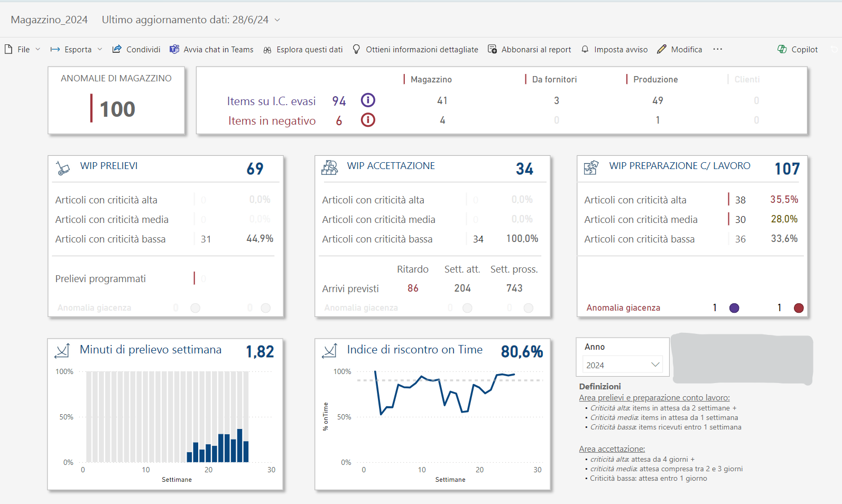This screenshot has width=842, height=504.
Task: Click the red info icon beside Items in negativo
Action: point(368,120)
